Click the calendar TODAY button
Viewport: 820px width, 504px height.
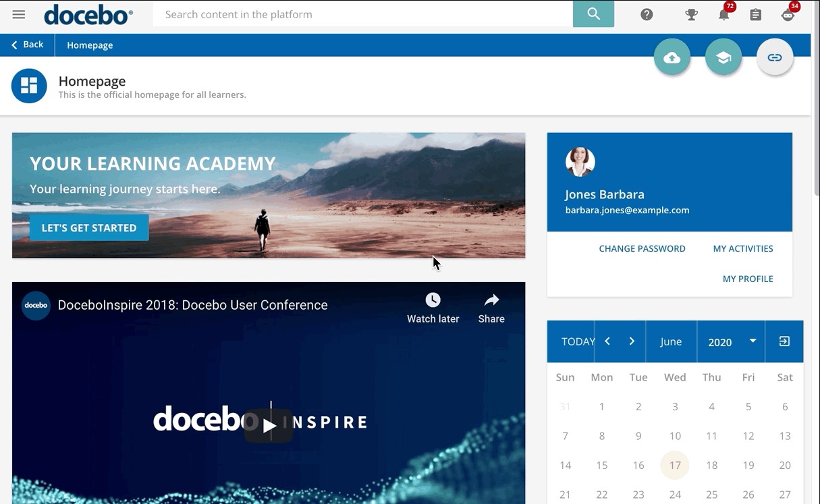(x=578, y=341)
